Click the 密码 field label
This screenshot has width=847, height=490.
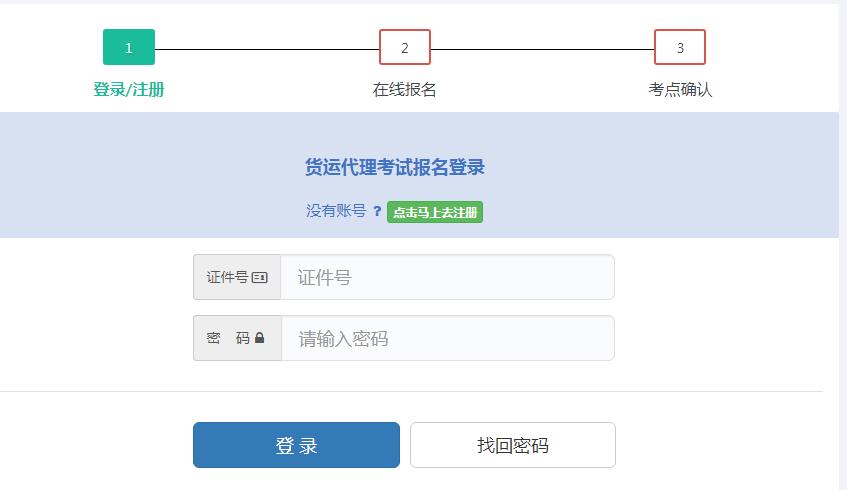tap(228, 338)
